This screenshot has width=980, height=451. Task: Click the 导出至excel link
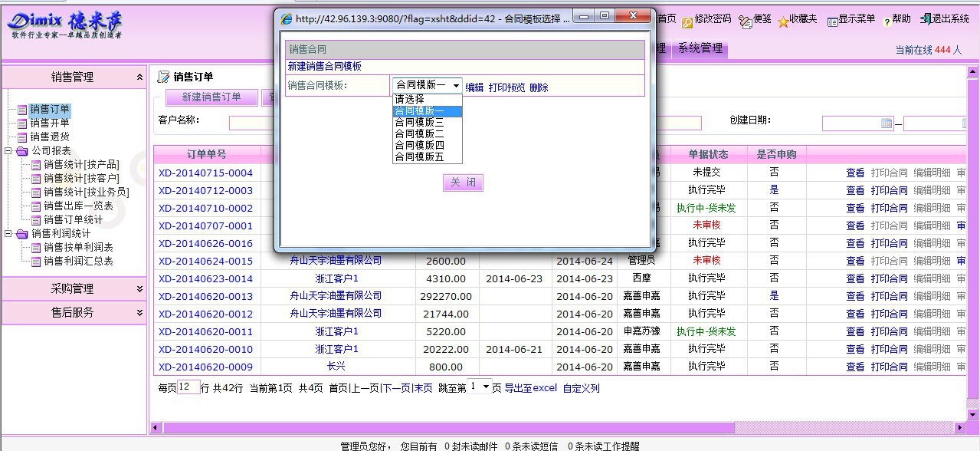[x=530, y=388]
